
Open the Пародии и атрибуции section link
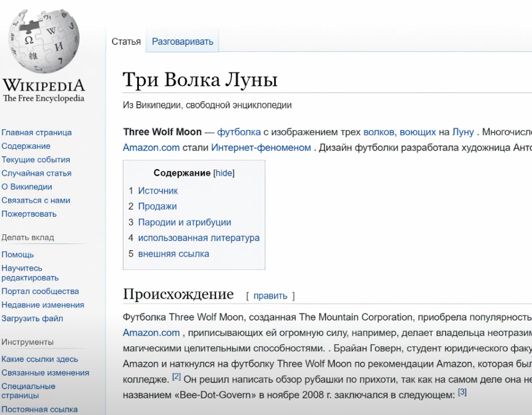(x=184, y=222)
